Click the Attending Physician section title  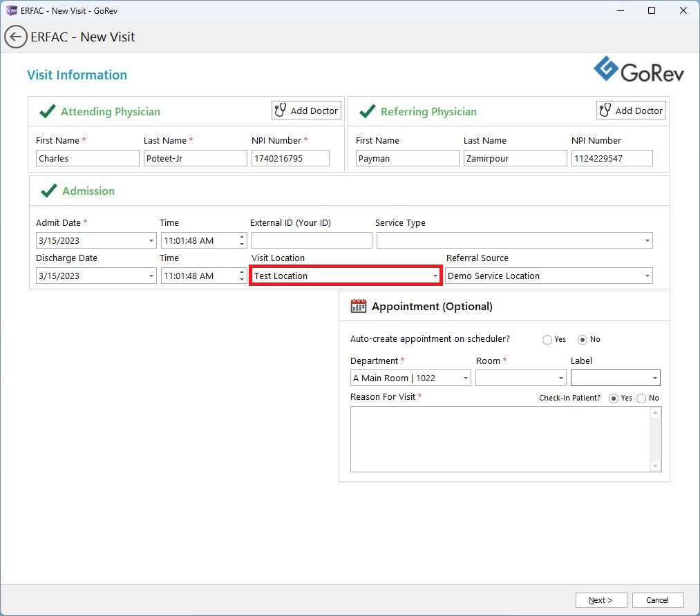[111, 111]
